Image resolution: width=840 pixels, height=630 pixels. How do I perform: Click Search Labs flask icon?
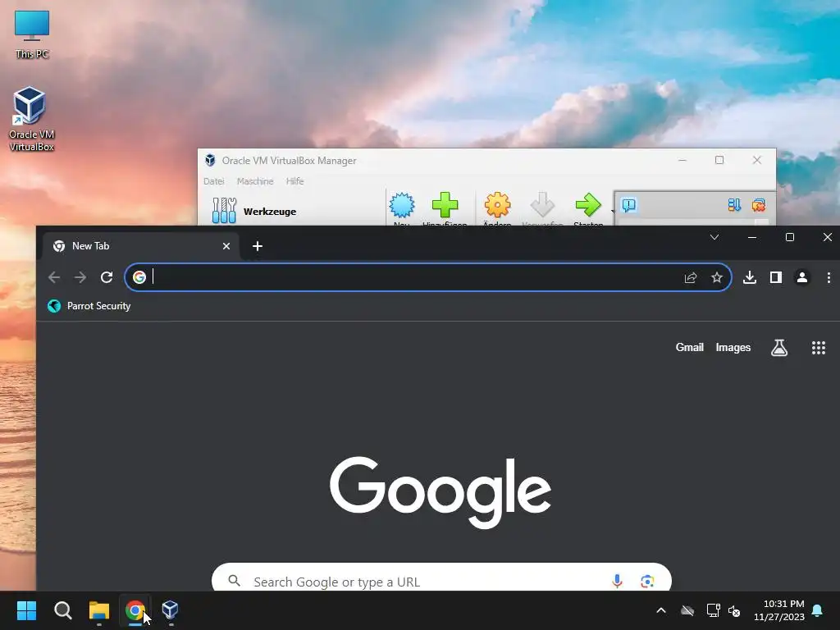(x=779, y=348)
